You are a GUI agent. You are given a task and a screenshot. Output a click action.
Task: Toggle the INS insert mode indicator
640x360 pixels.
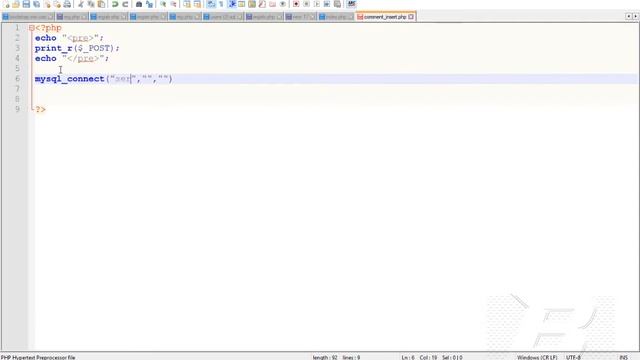tap(623, 357)
